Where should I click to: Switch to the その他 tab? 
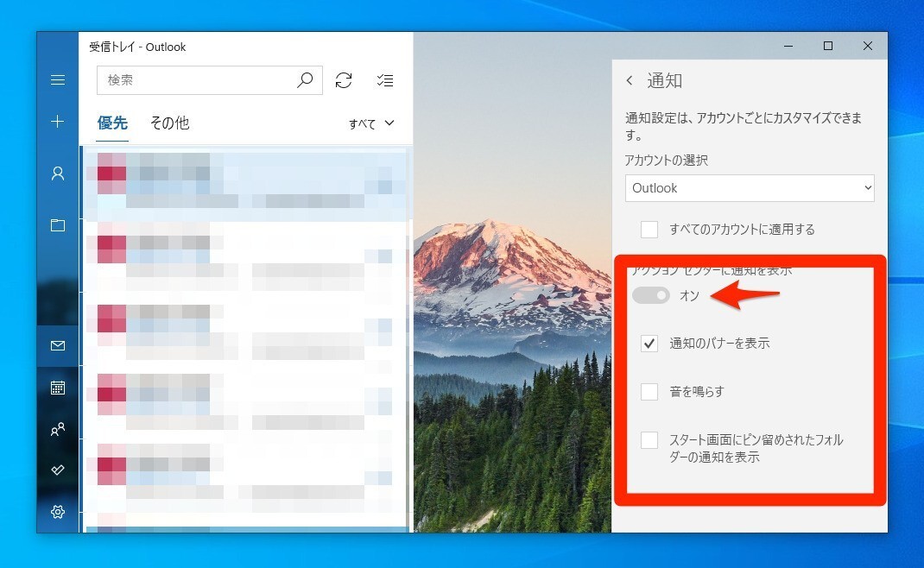[x=170, y=123]
